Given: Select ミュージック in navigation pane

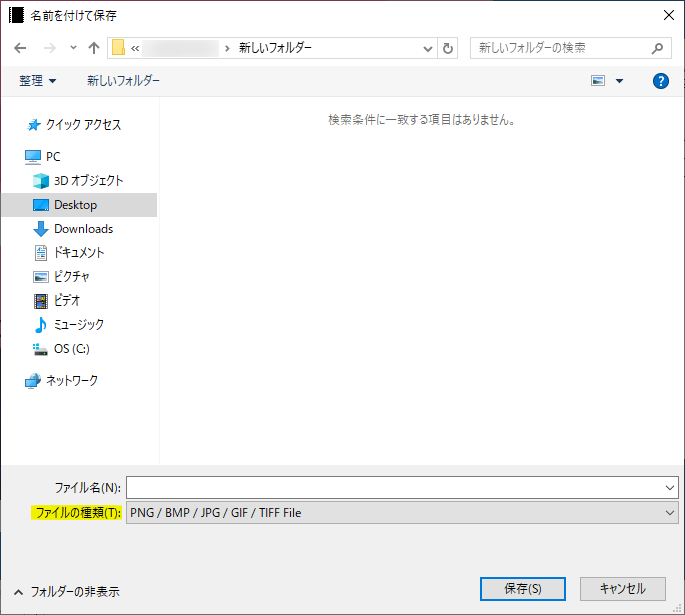Looking at the screenshot, I should pos(78,325).
